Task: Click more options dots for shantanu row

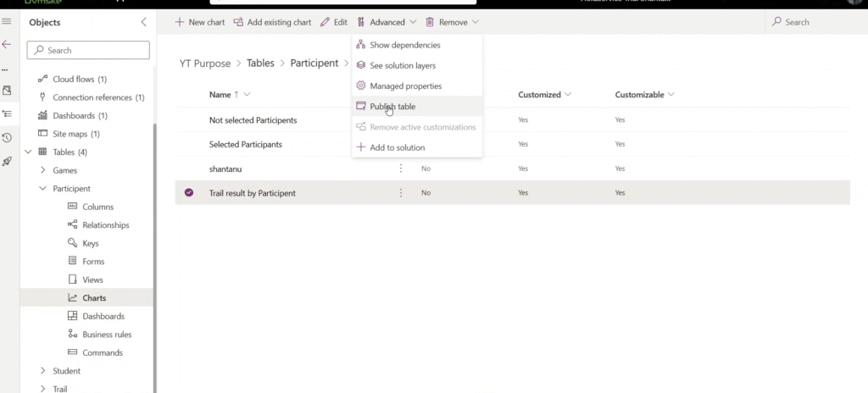Action: click(x=401, y=169)
